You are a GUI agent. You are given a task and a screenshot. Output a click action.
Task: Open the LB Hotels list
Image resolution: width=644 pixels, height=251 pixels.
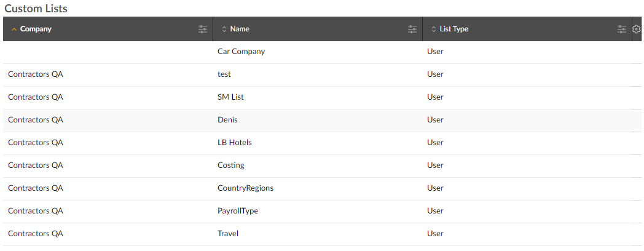click(235, 143)
